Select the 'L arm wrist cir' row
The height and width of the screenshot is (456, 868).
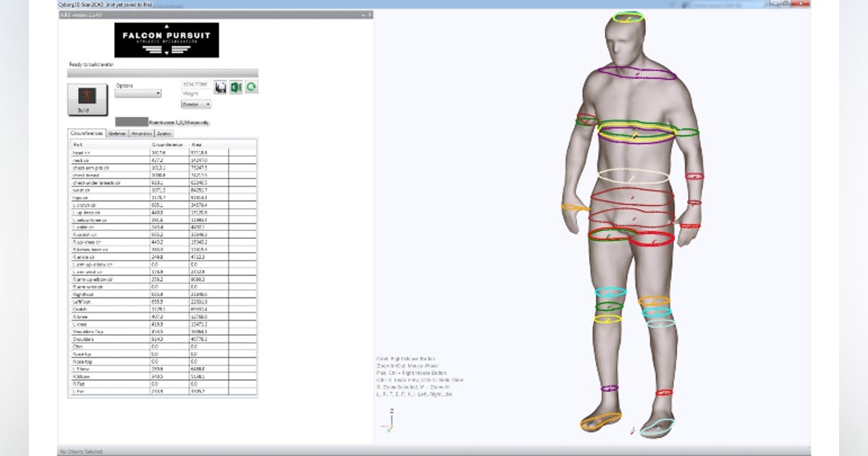[x=163, y=272]
